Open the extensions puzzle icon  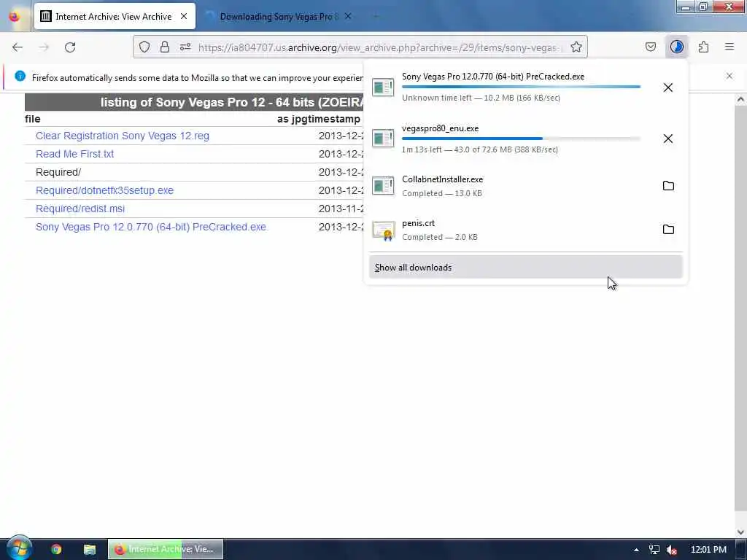(704, 47)
